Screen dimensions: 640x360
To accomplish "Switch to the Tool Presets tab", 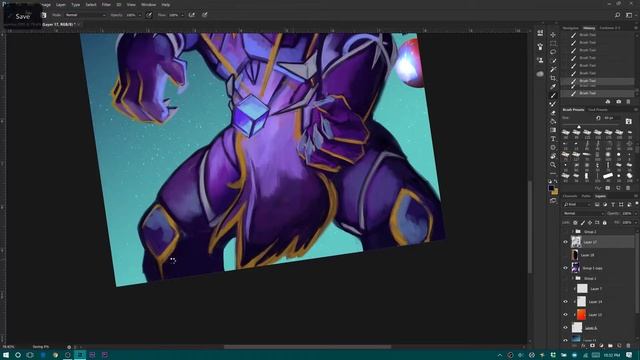I will pos(598,110).
